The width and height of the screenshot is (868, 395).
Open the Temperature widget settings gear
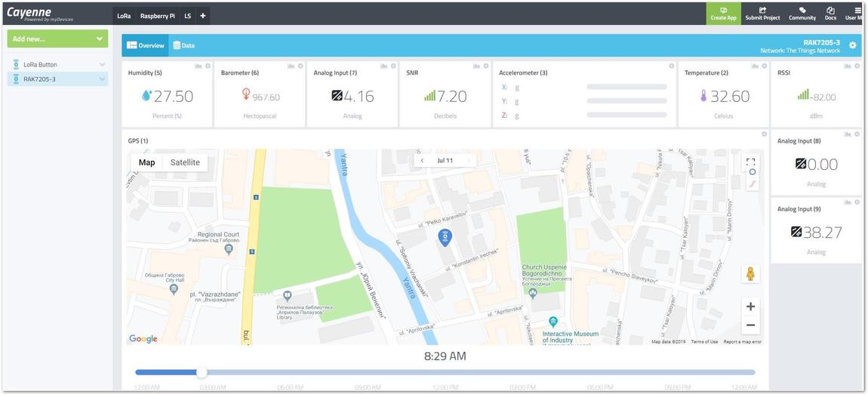(x=764, y=66)
